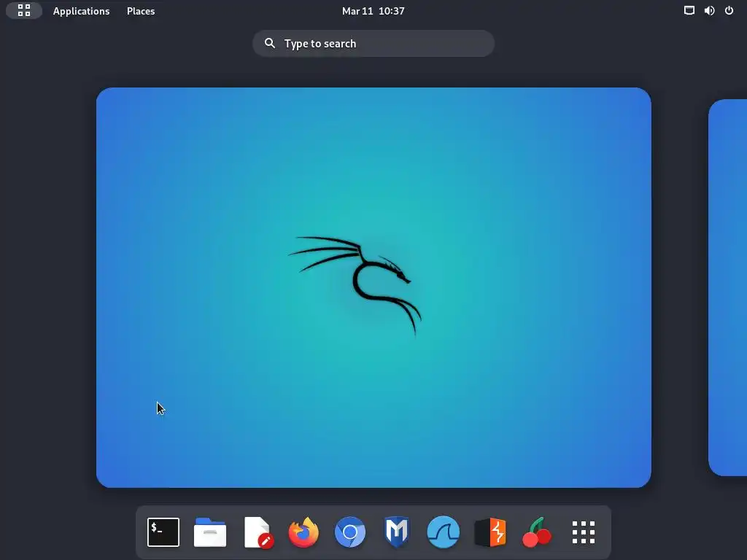
Task: Launch Firefox from the dock
Action: pyautogui.click(x=303, y=532)
